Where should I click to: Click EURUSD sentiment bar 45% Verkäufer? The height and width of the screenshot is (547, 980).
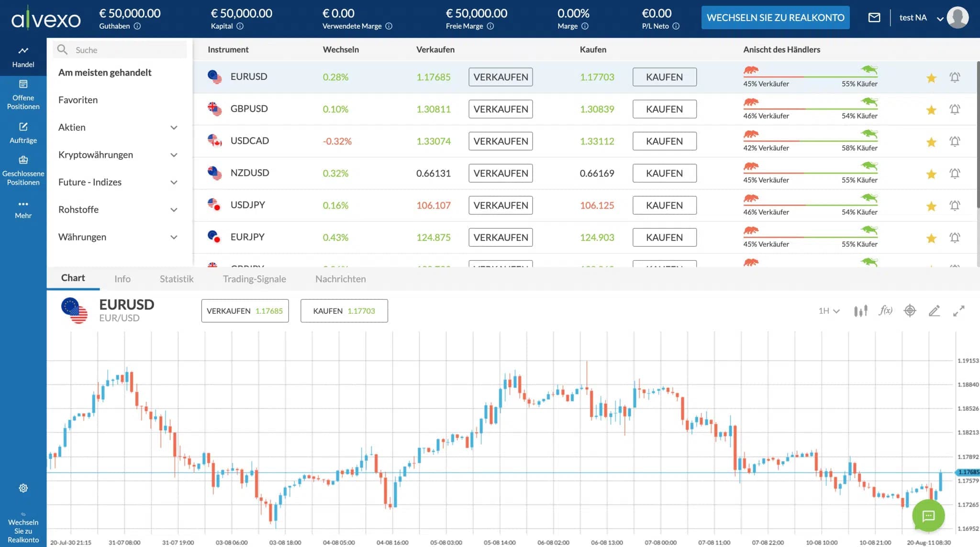(x=810, y=77)
